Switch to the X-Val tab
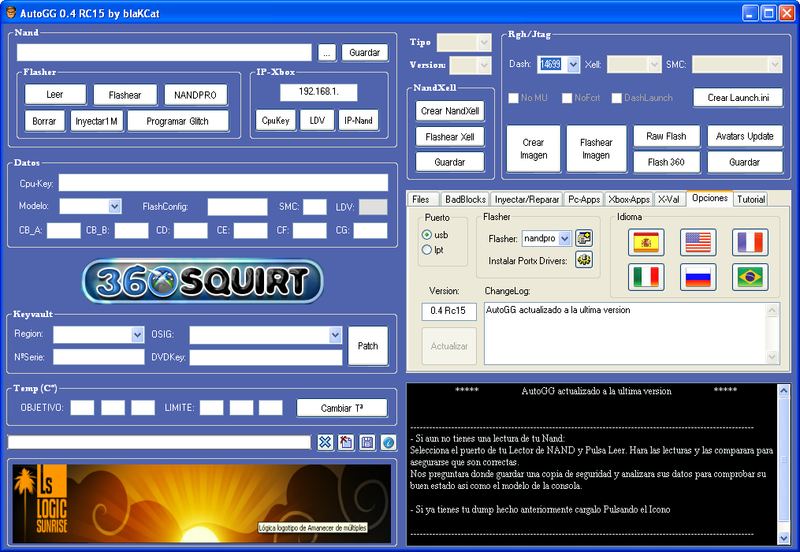 tap(668, 199)
